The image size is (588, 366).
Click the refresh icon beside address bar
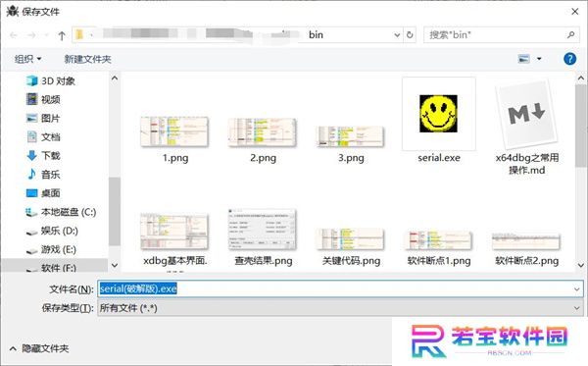coord(410,35)
